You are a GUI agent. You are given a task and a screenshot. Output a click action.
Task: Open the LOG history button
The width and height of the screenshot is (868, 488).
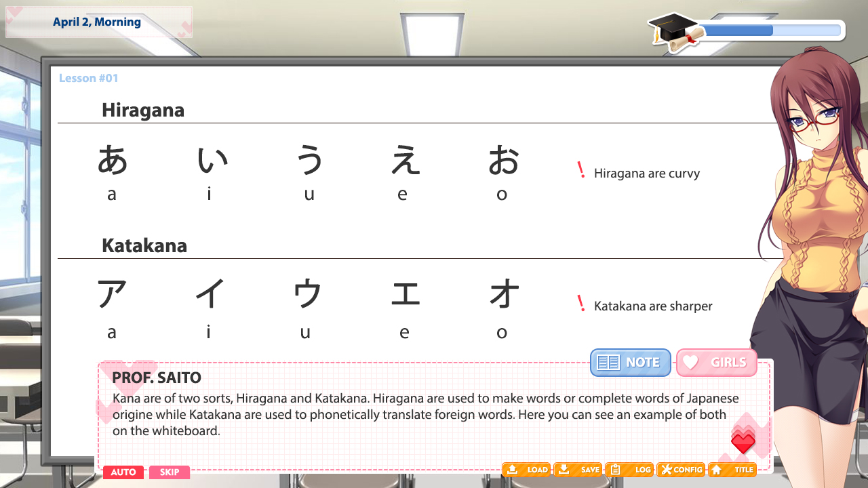click(x=629, y=470)
